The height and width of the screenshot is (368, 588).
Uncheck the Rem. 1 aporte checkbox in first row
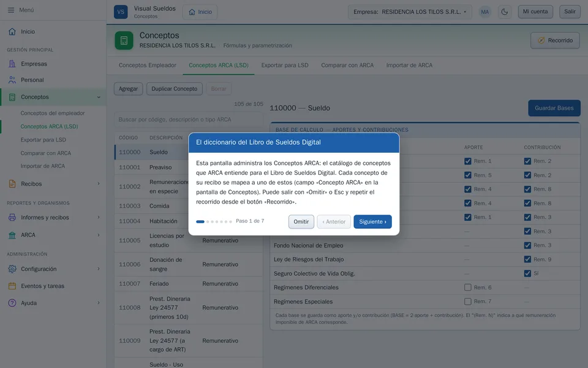467,161
